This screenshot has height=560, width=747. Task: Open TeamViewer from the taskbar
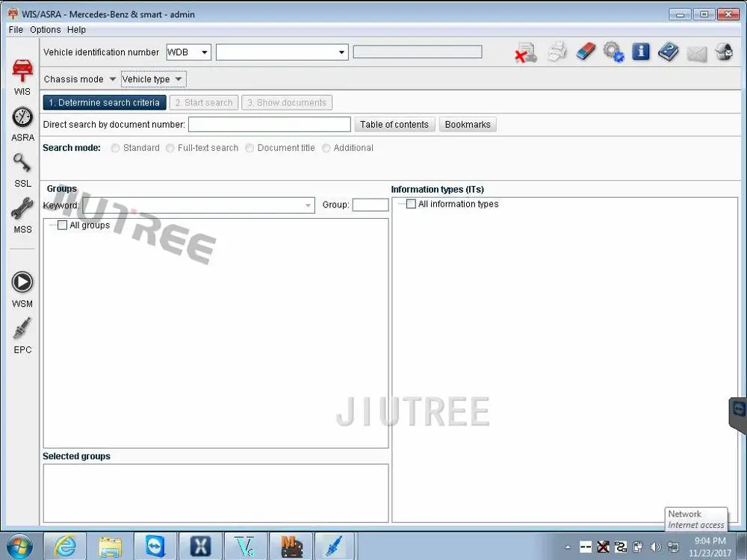point(155,547)
